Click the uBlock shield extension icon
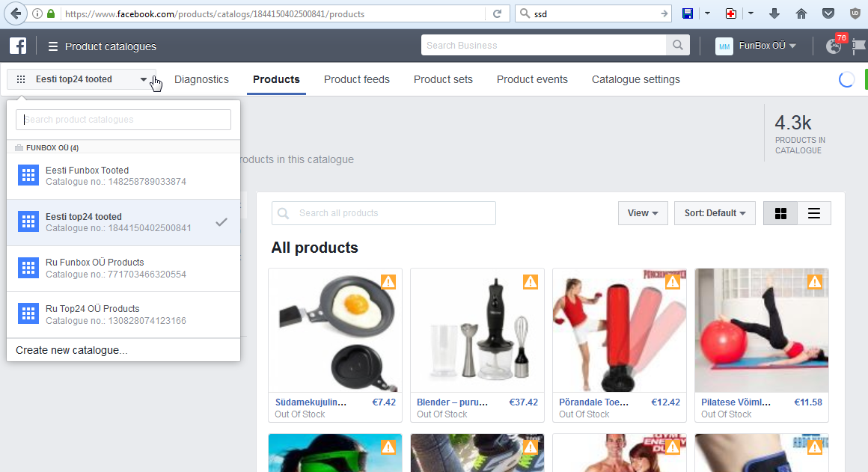868x472 pixels. (855, 13)
